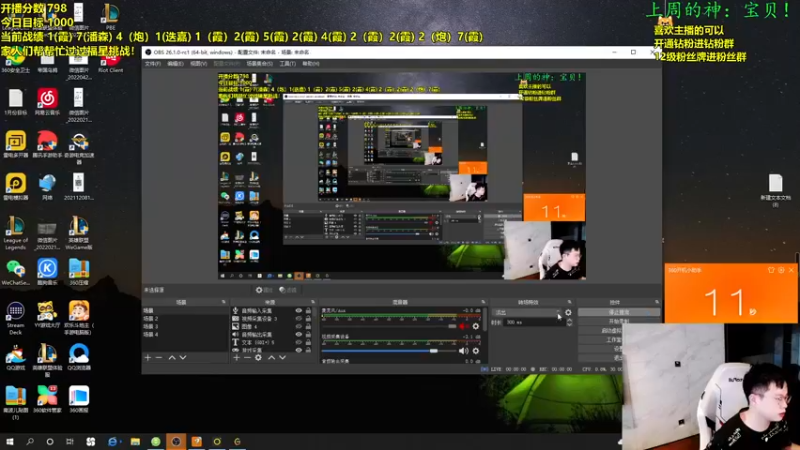Toggle visibility of the Image 4 source
This screenshot has height=450, width=800.
point(298,327)
